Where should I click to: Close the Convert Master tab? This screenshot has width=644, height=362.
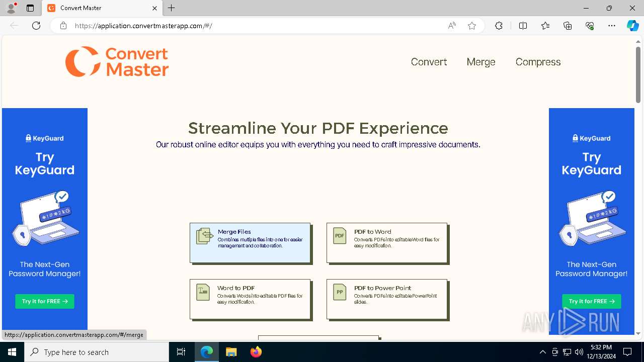(154, 8)
